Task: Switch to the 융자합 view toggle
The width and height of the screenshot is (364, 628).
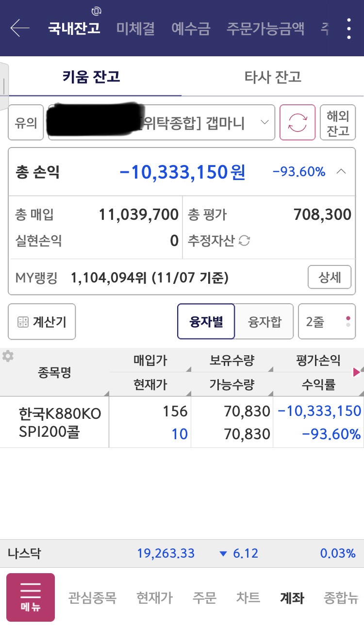Action: click(265, 321)
